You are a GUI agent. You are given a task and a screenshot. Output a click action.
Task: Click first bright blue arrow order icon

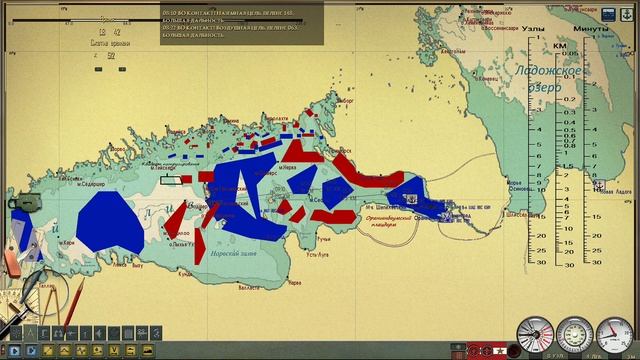(15, 350)
